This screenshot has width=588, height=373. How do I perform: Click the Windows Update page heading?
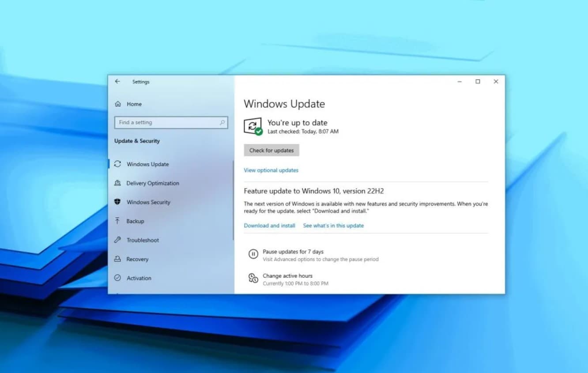[284, 104]
